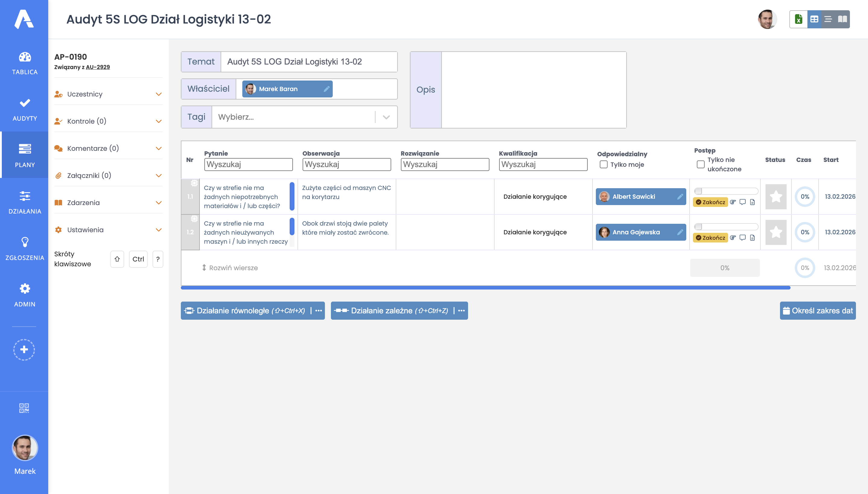Open comment icon for Albert Sawicki row
This screenshot has height=494, width=868.
(x=743, y=202)
